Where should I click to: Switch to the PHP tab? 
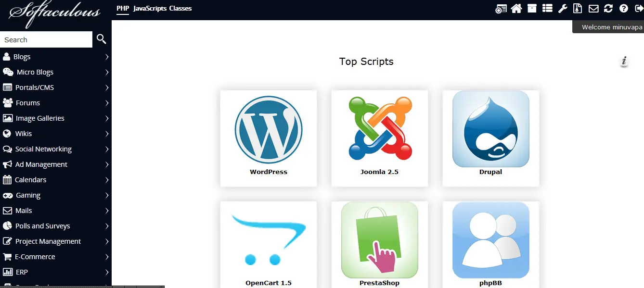pyautogui.click(x=123, y=8)
